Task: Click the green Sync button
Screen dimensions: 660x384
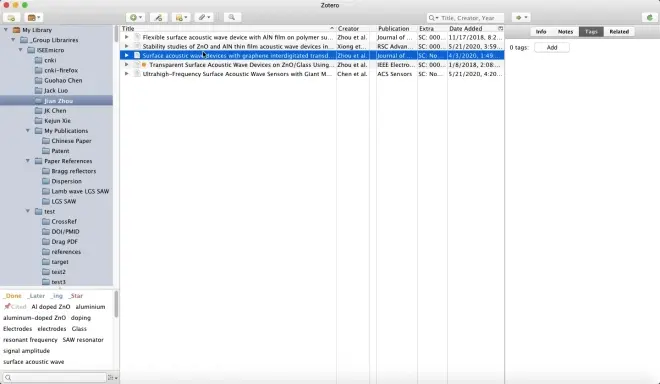Action: (x=649, y=18)
